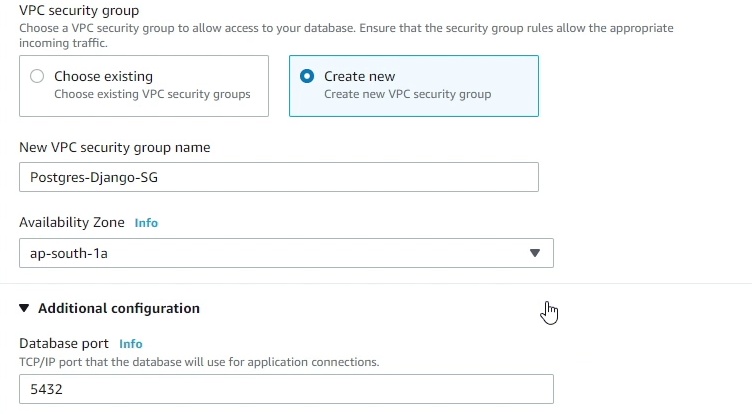This screenshot has width=752, height=414.
Task: Click the Choose existing VPC security groups card
Action: point(143,86)
